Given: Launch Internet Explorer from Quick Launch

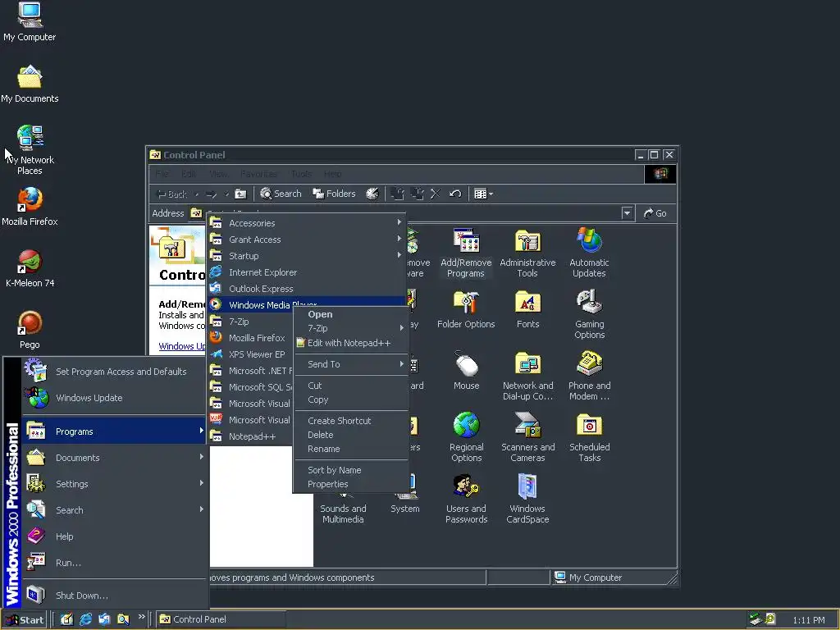Looking at the screenshot, I should point(85,619).
